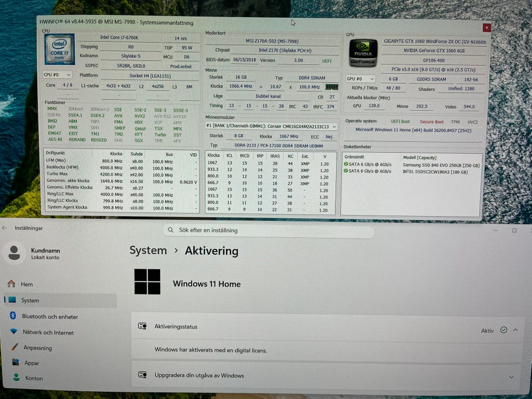Click the BIOS-datum 06/15/2018 field

click(244, 60)
